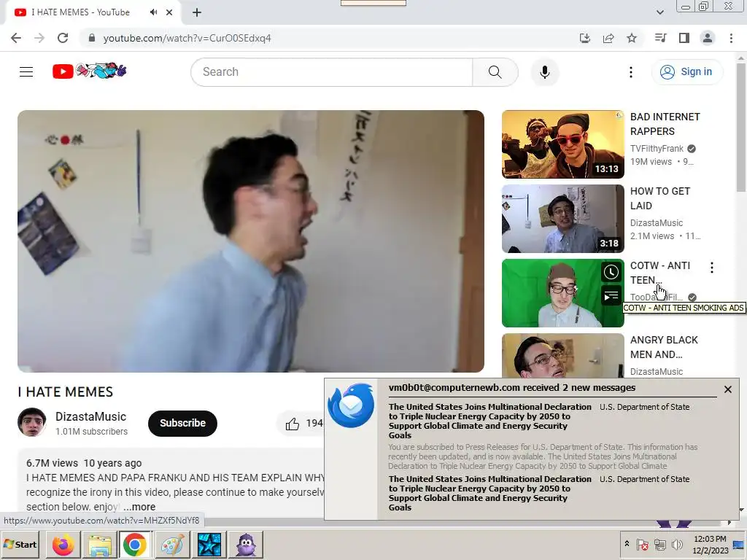
Task: Go back with the browser back arrow
Action: (x=16, y=38)
